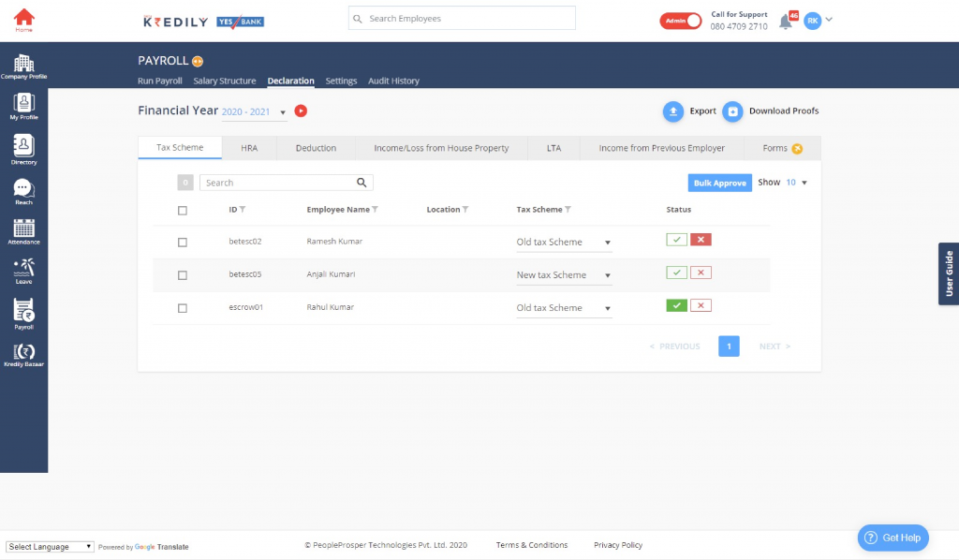Reject Rahul Kumar's tax scheme
Image resolution: width=959 pixels, height=560 pixels.
[x=701, y=305]
